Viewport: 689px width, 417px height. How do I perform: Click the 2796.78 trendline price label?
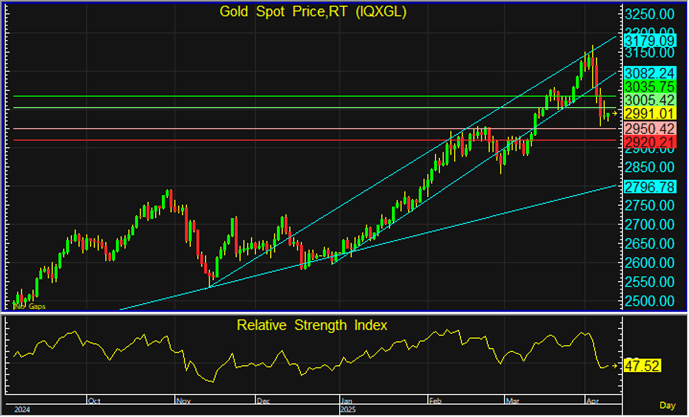(651, 187)
